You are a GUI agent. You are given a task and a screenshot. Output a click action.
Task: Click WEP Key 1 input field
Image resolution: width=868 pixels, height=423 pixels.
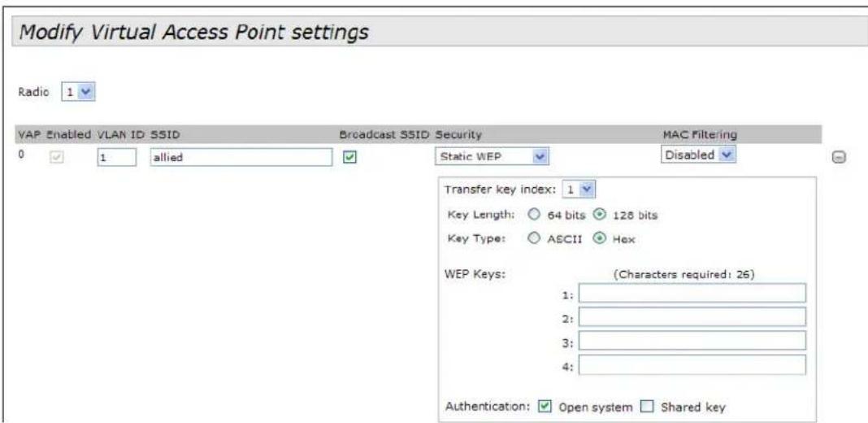(692, 293)
